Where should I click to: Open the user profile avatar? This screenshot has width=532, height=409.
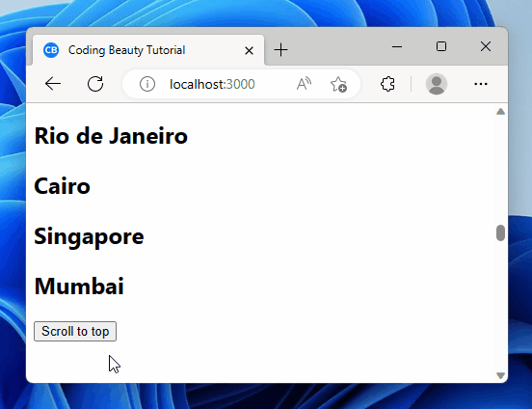437,84
